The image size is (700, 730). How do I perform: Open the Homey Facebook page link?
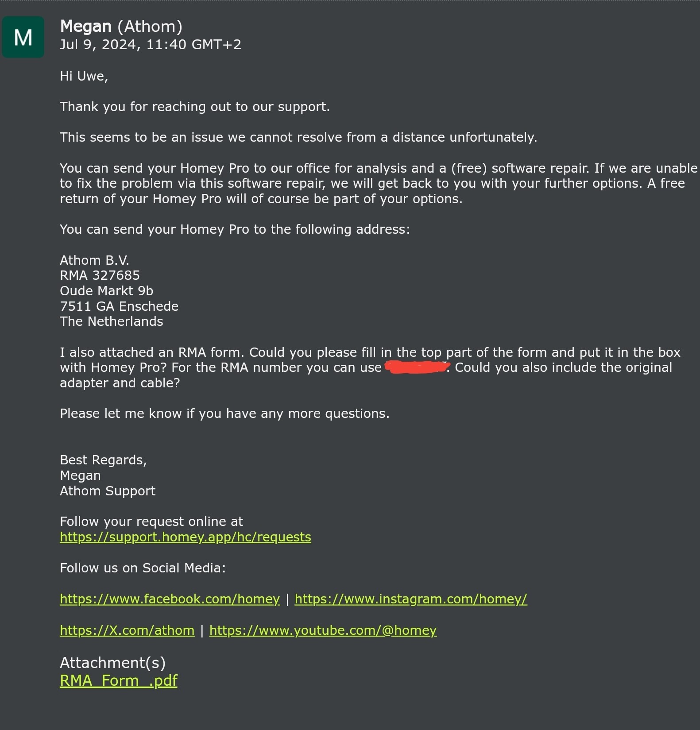point(170,599)
